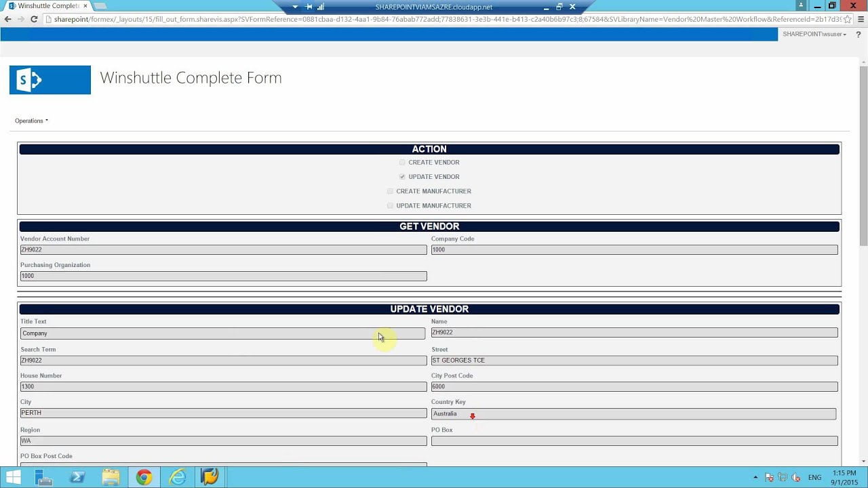The width and height of the screenshot is (868, 488).
Task: Open the Chrome hamburger menu
Action: click(x=861, y=19)
